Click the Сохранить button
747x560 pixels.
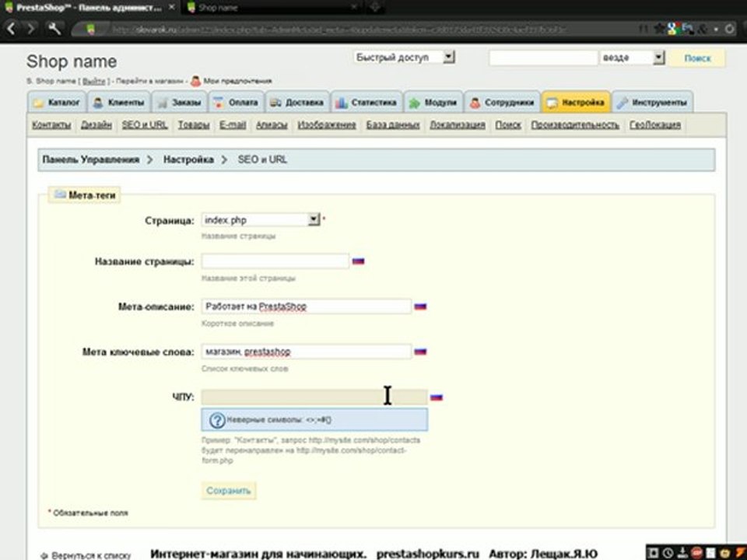pos(229,491)
